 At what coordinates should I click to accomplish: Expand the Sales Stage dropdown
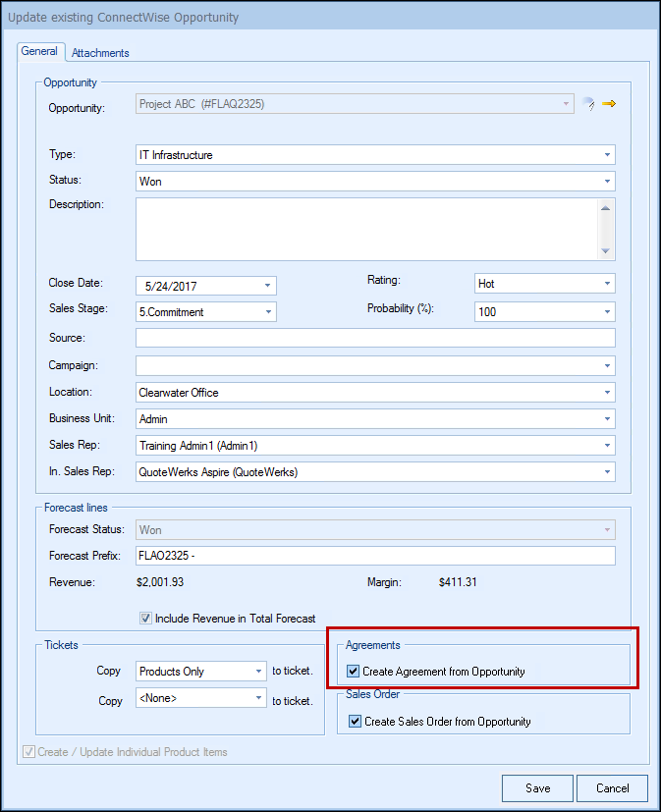[268, 312]
